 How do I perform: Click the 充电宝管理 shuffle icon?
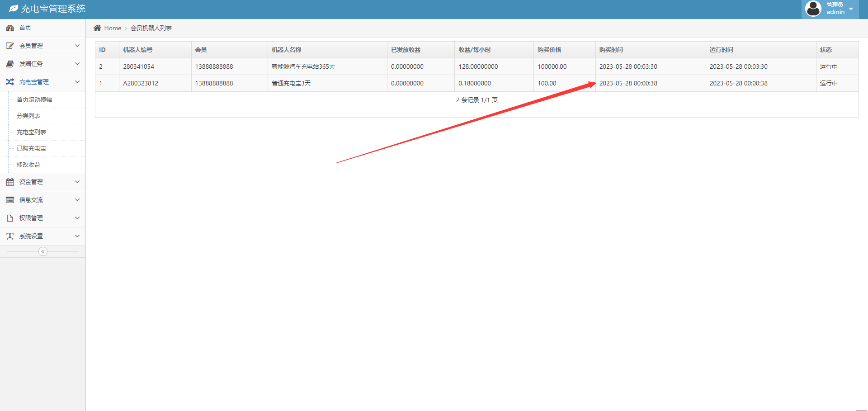click(10, 82)
